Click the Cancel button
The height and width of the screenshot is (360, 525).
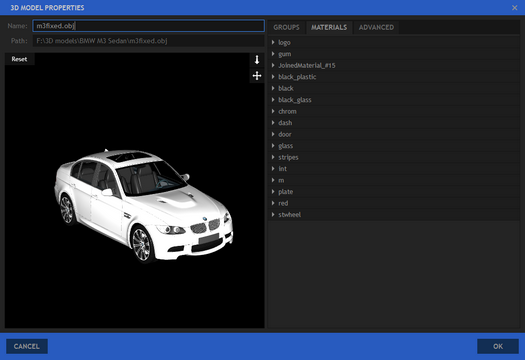tap(27, 346)
